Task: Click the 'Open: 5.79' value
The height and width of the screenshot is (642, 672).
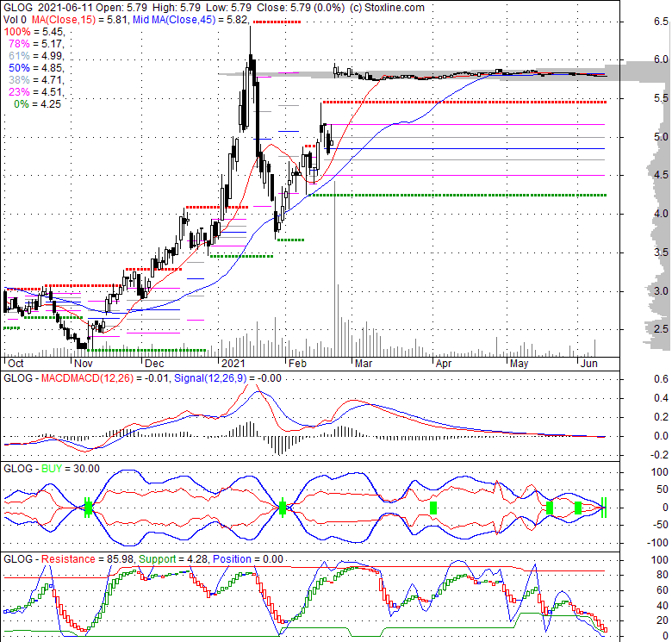Action: (x=121, y=8)
